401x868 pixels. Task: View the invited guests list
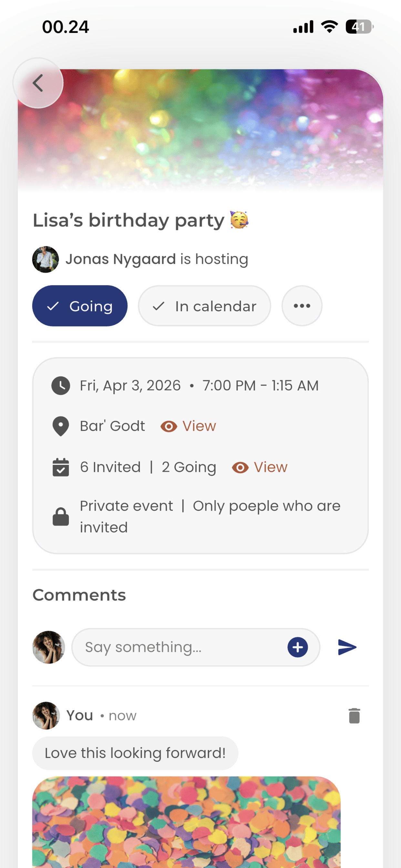click(260, 467)
